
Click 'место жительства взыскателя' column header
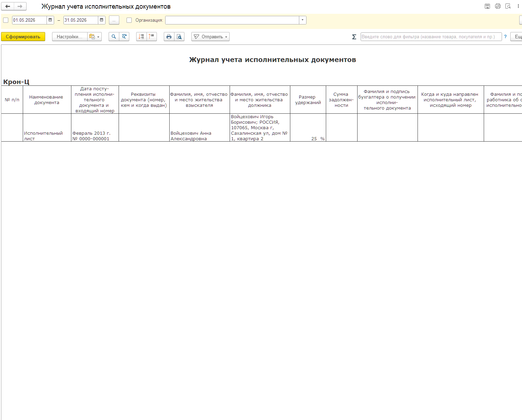[200, 100]
